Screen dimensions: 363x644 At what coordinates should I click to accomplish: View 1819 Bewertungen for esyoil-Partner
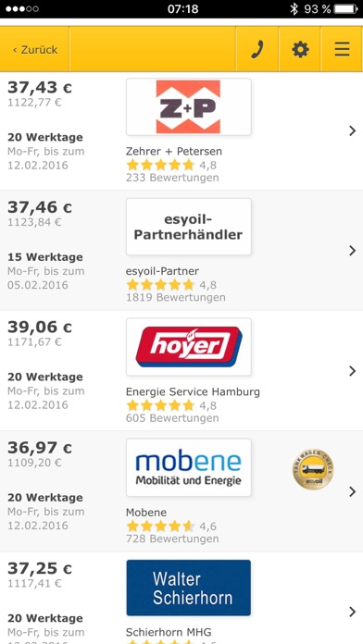point(176,297)
